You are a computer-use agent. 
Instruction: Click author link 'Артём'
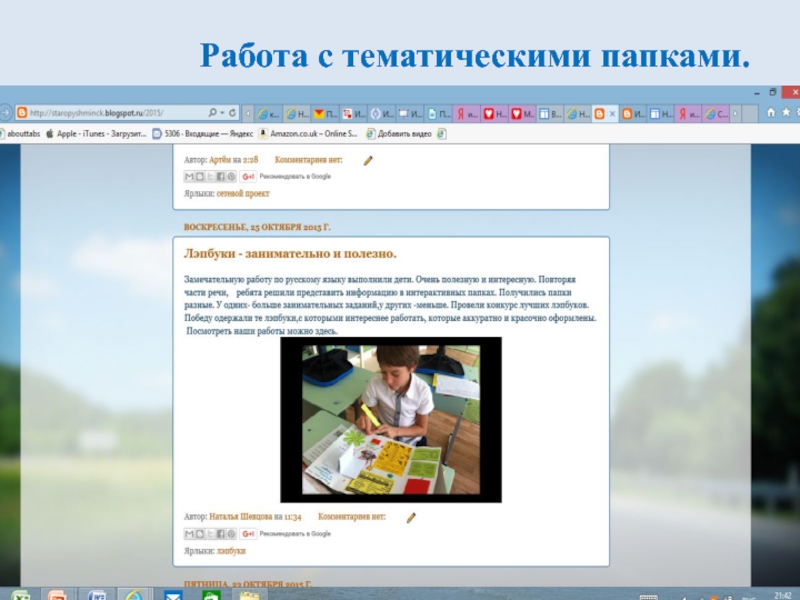coord(220,160)
